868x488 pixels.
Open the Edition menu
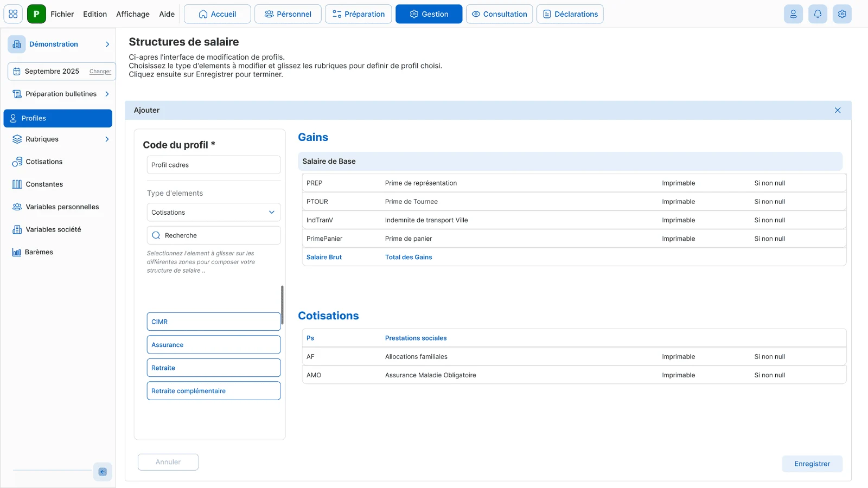[x=95, y=14]
